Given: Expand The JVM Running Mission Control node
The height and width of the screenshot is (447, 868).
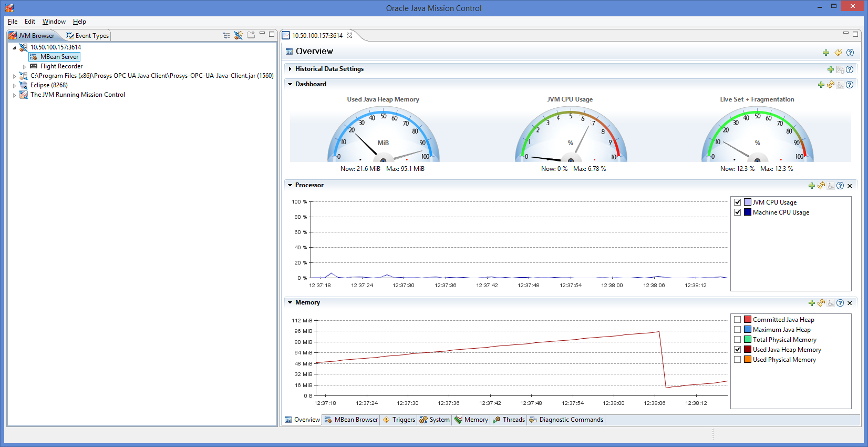Looking at the screenshot, I should pos(15,95).
